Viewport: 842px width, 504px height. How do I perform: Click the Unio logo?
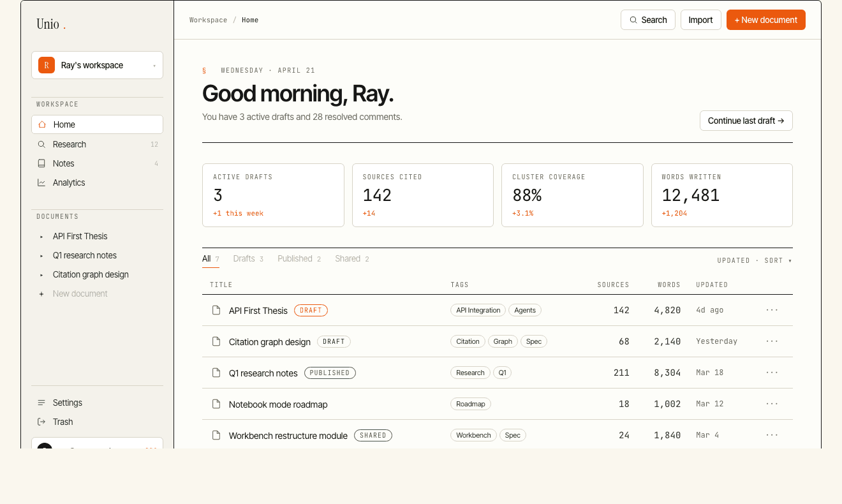click(51, 24)
